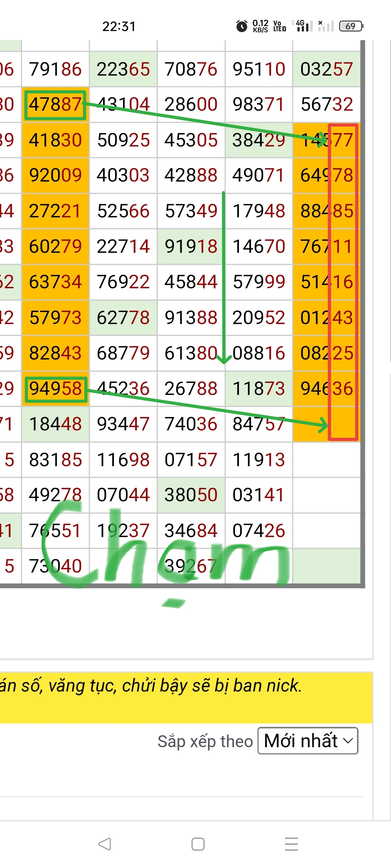Select cell 26788
The width and height of the screenshot is (391, 868).
[x=191, y=389]
